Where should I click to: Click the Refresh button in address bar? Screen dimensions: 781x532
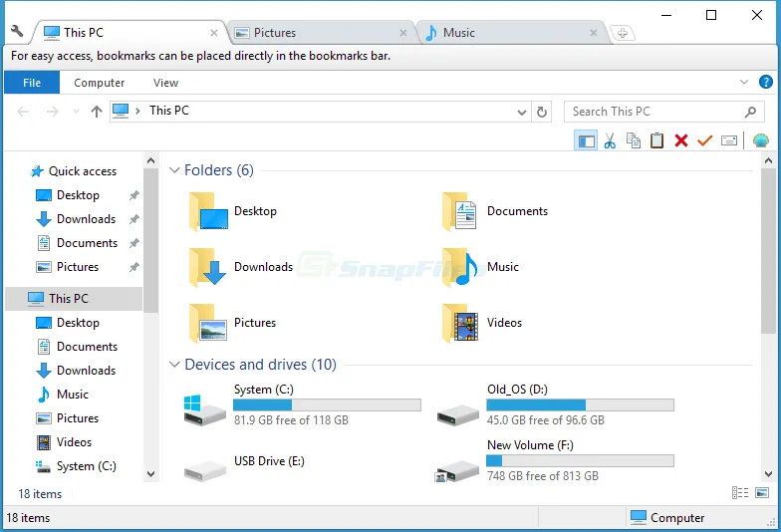[542, 112]
